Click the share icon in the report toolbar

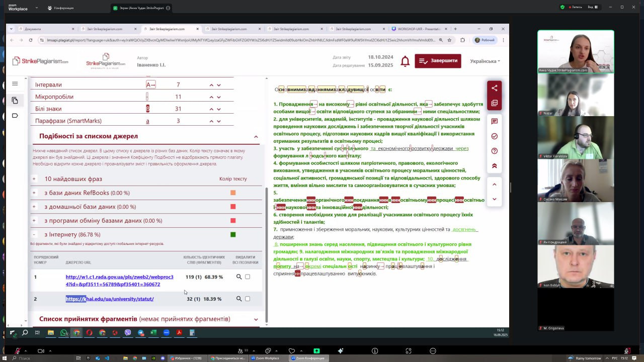494,88
